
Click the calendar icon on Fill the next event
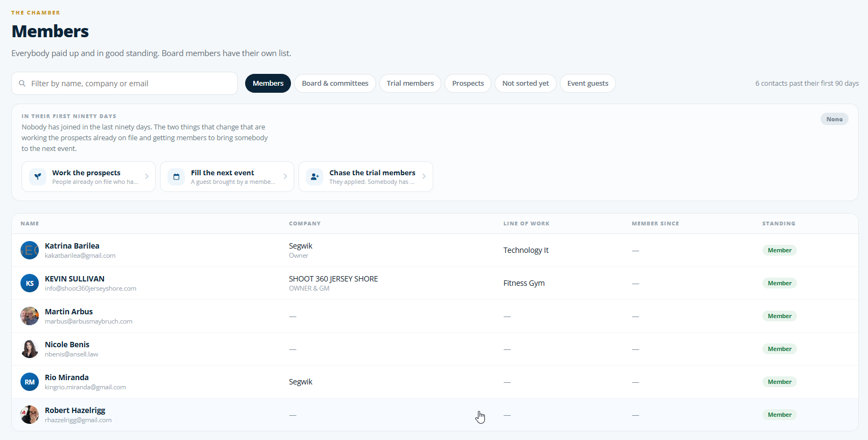pos(176,177)
